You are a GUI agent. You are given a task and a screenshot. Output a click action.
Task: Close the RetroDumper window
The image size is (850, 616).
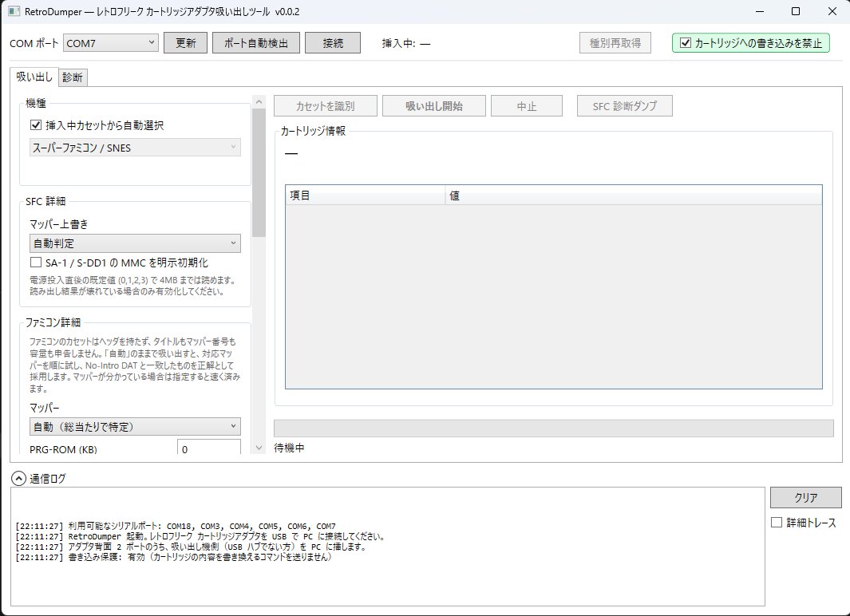(x=832, y=11)
